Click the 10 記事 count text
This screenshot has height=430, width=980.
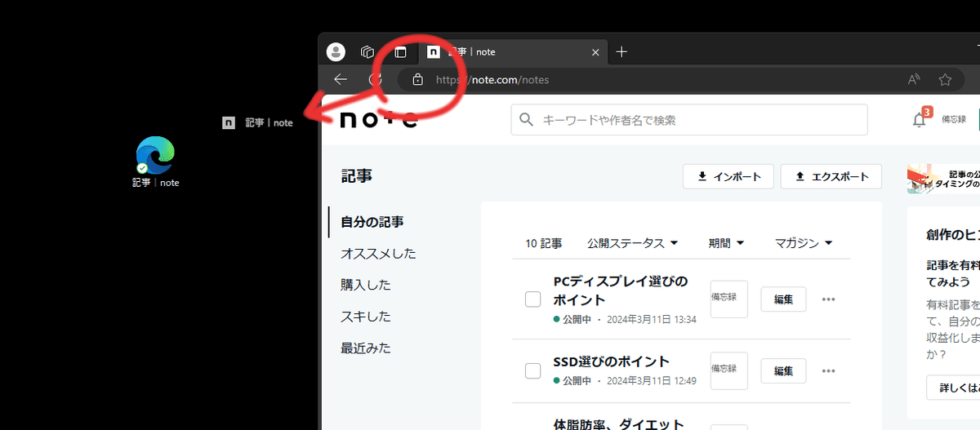543,243
